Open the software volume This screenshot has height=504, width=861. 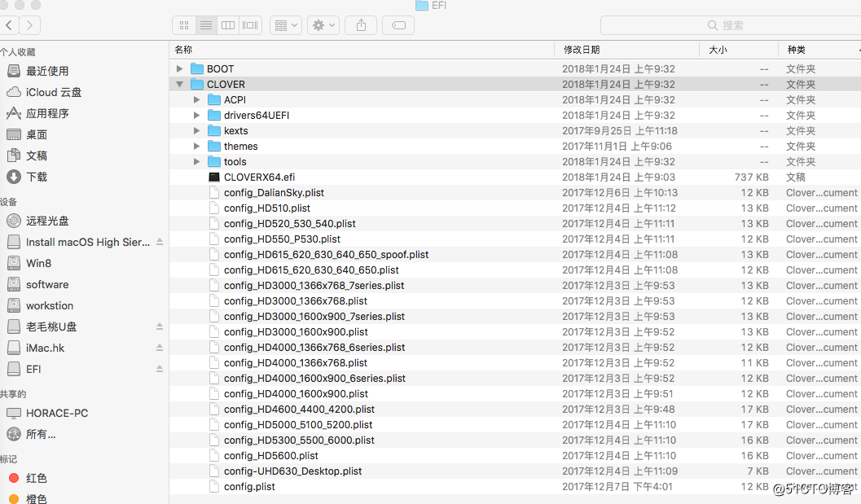[x=47, y=284]
